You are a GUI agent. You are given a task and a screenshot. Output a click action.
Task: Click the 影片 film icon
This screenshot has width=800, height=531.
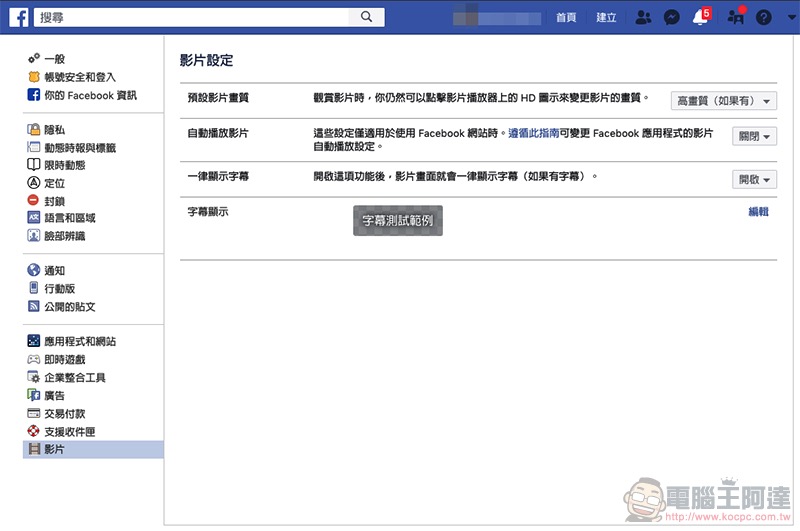pyautogui.click(x=34, y=449)
